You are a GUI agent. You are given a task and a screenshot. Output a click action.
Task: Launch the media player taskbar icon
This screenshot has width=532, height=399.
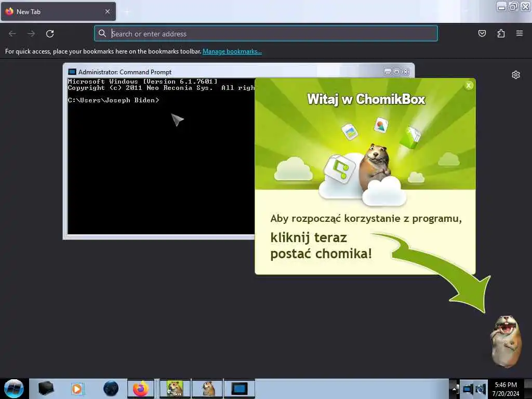[x=77, y=389]
